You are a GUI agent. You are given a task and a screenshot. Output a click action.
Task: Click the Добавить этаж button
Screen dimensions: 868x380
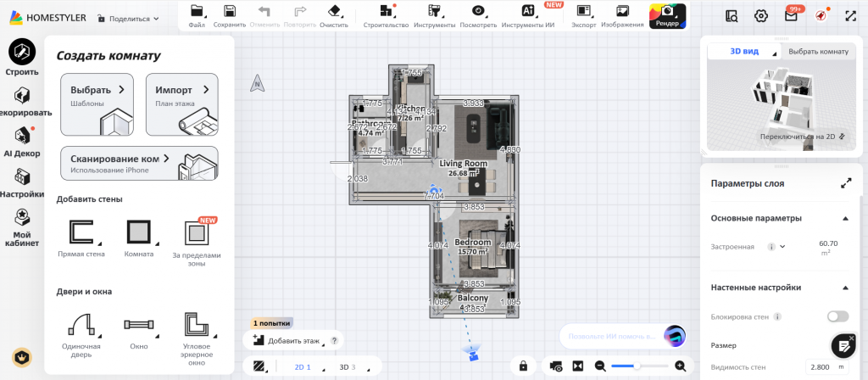click(288, 340)
